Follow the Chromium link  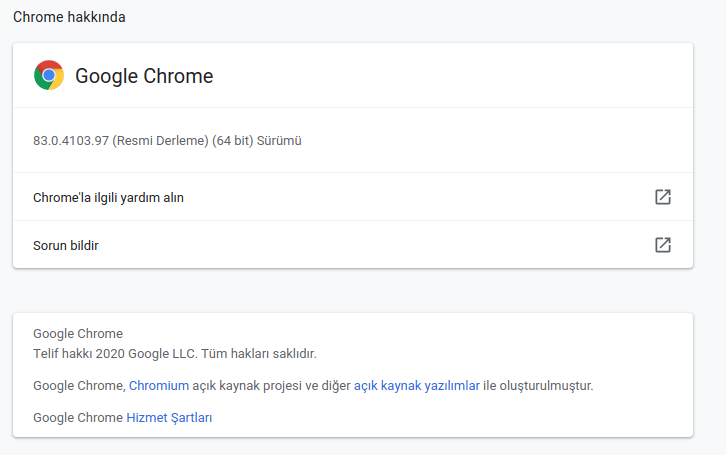159,386
